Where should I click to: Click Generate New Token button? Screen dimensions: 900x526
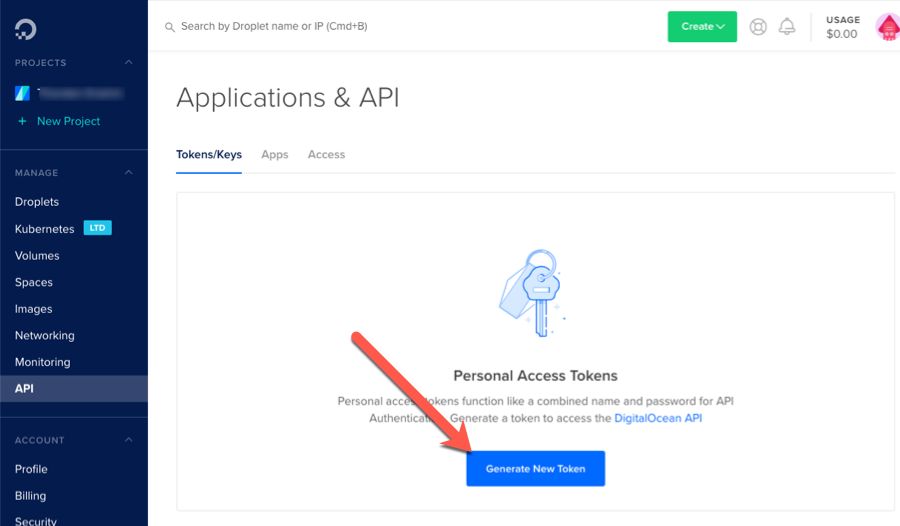click(536, 469)
